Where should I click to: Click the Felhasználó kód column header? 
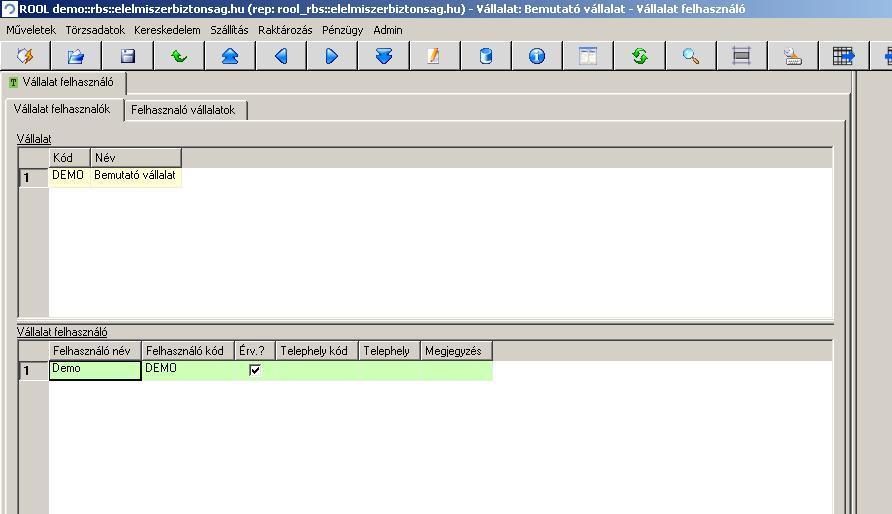coord(188,351)
